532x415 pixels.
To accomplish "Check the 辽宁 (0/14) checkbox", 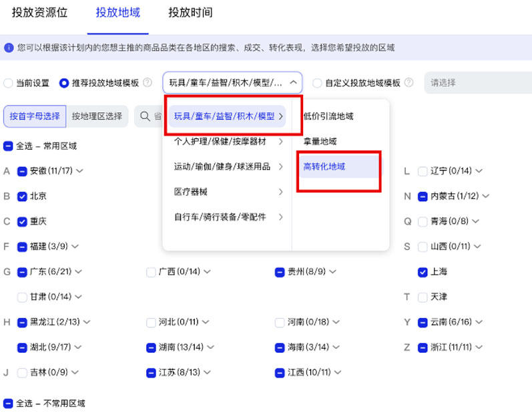I will tap(423, 171).
